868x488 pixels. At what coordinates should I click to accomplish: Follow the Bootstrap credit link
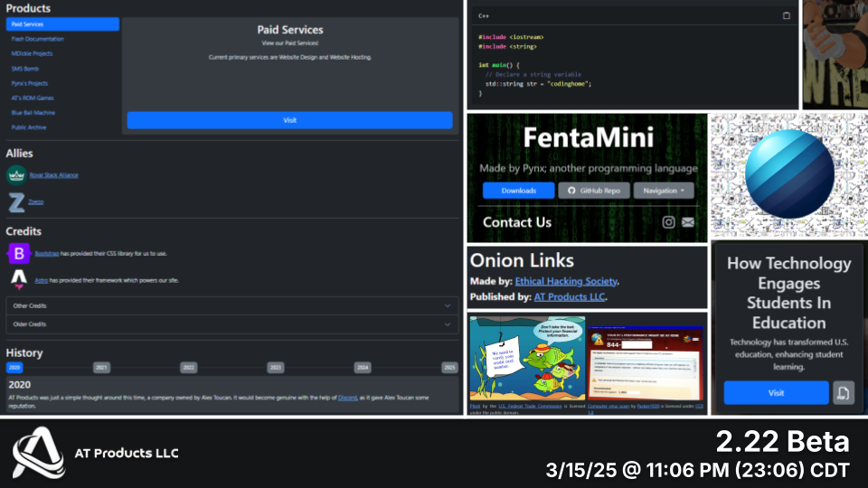click(x=46, y=253)
